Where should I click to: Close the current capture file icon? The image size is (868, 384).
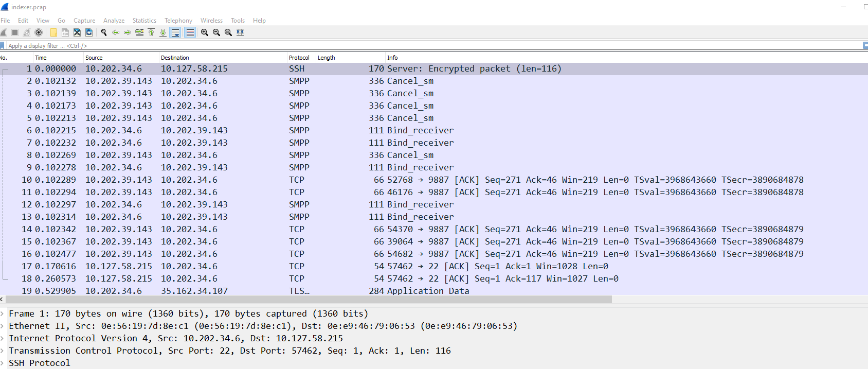(x=77, y=32)
